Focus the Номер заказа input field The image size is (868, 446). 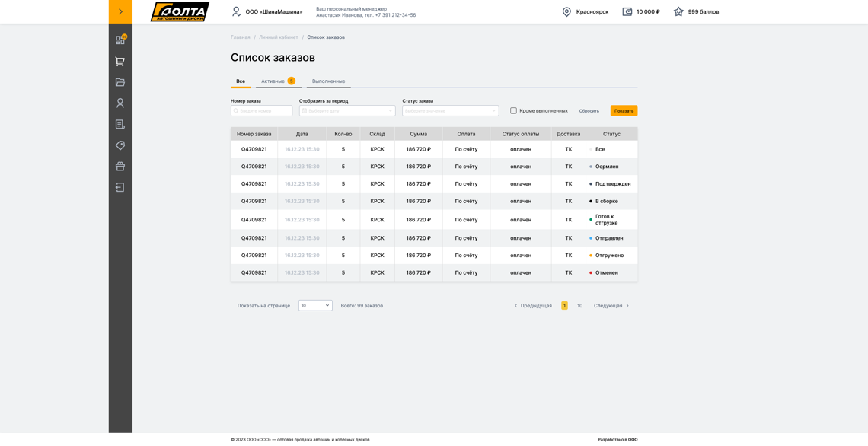click(261, 110)
